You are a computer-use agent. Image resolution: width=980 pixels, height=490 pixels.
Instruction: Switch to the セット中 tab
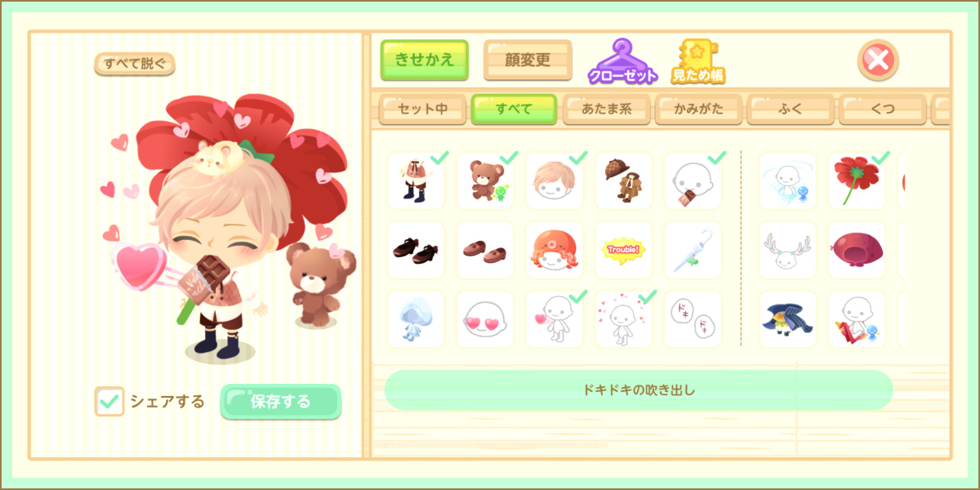[x=422, y=109]
